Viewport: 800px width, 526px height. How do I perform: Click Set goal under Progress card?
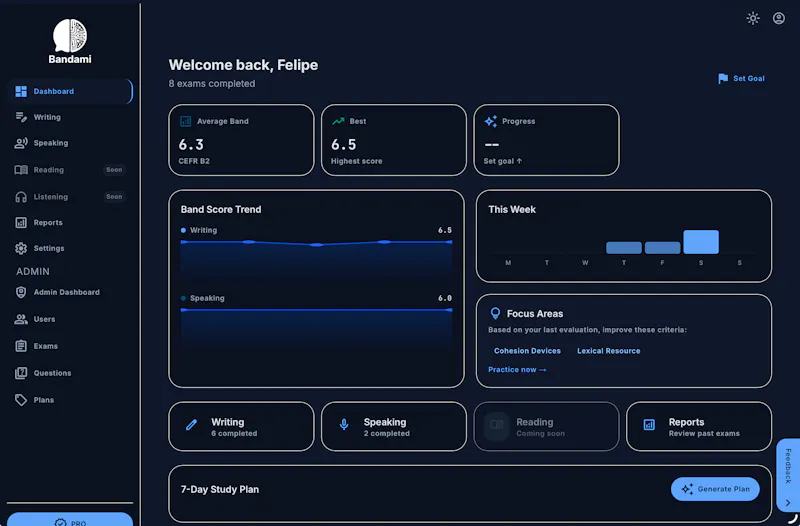coord(503,161)
